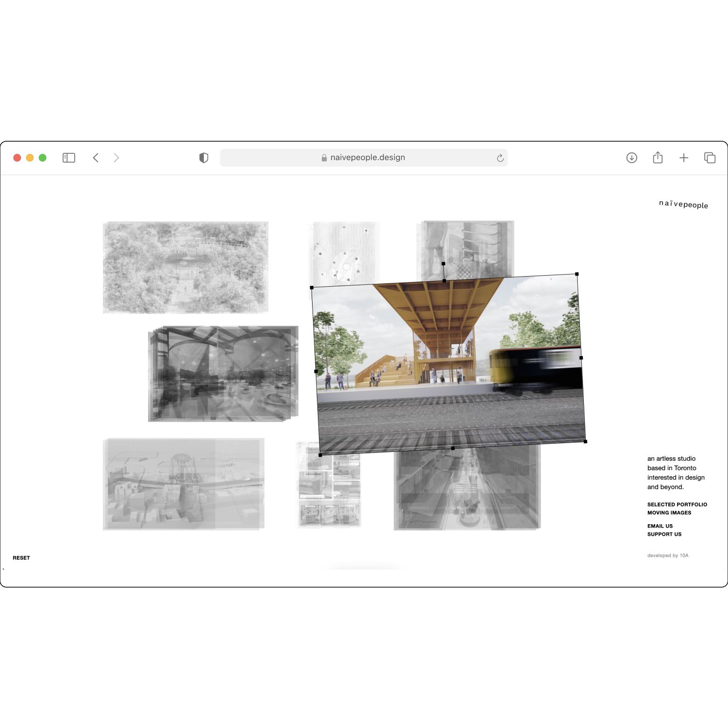
Task: Click the right-edge middle transform handle
Action: pyautogui.click(x=581, y=358)
